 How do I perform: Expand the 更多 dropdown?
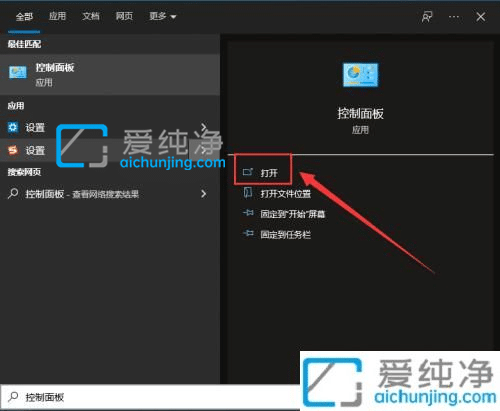pyautogui.click(x=163, y=16)
